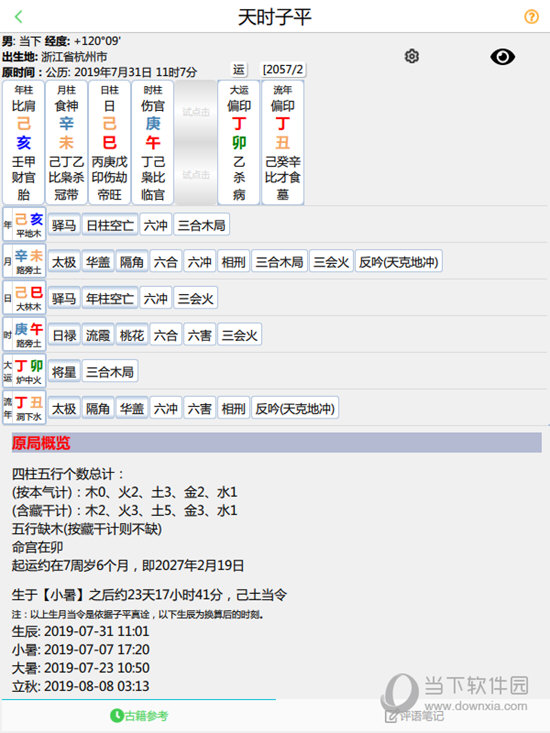550x733 pixels.
Task: Click 六害 tag in hour row
Action: click(x=200, y=335)
